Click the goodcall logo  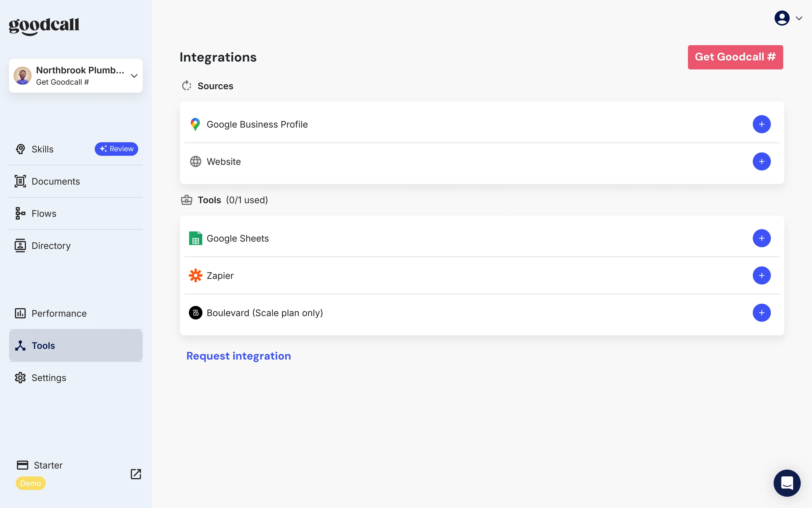[x=44, y=26]
